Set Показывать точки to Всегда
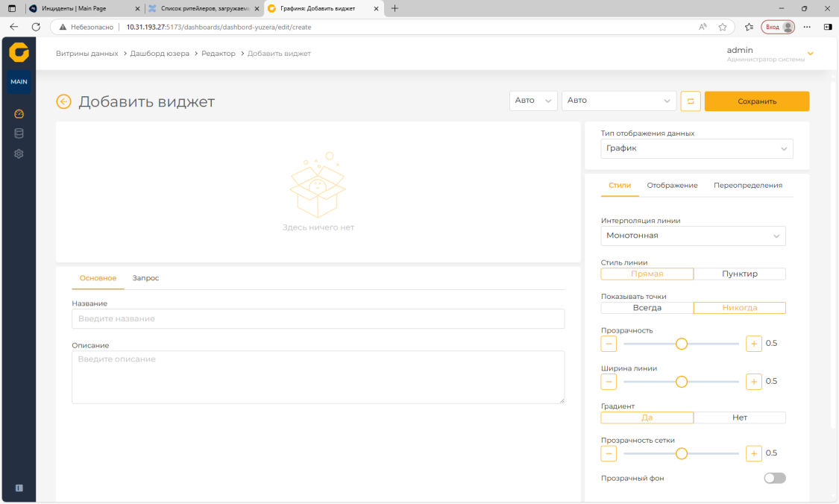This screenshot has height=504, width=839. click(647, 308)
